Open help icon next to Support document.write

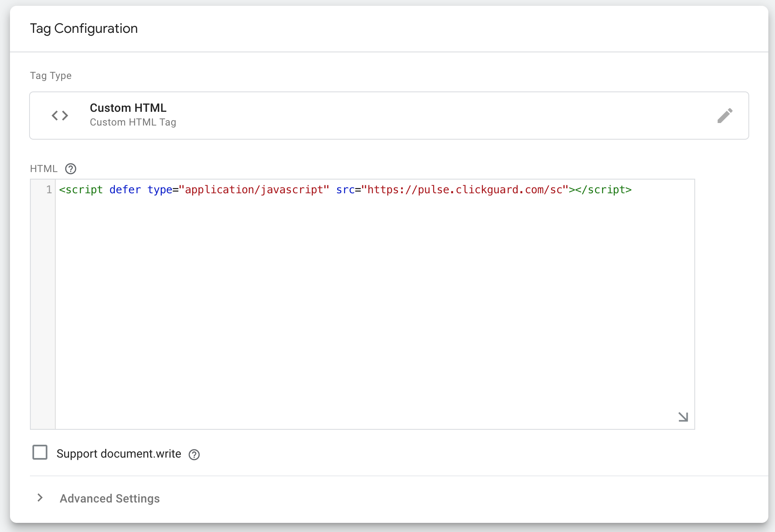click(194, 455)
